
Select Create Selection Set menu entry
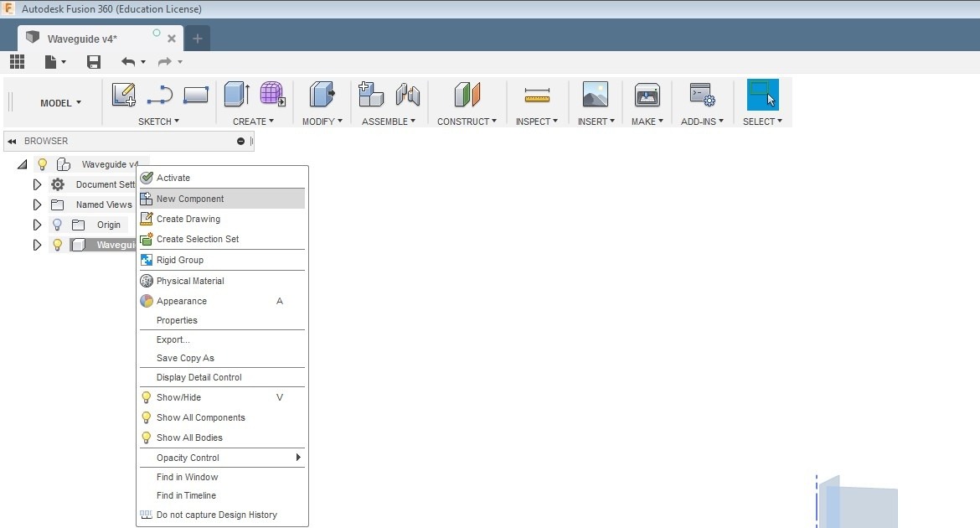coord(222,239)
